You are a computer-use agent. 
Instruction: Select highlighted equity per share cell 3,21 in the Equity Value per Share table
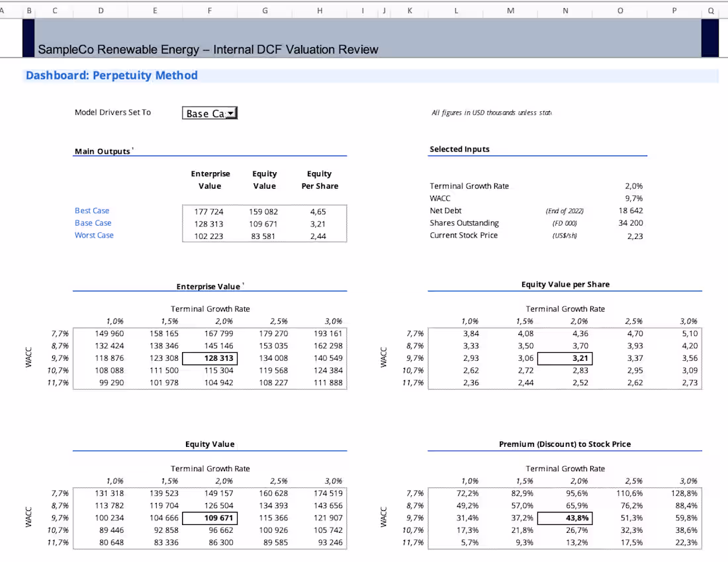[x=565, y=358]
